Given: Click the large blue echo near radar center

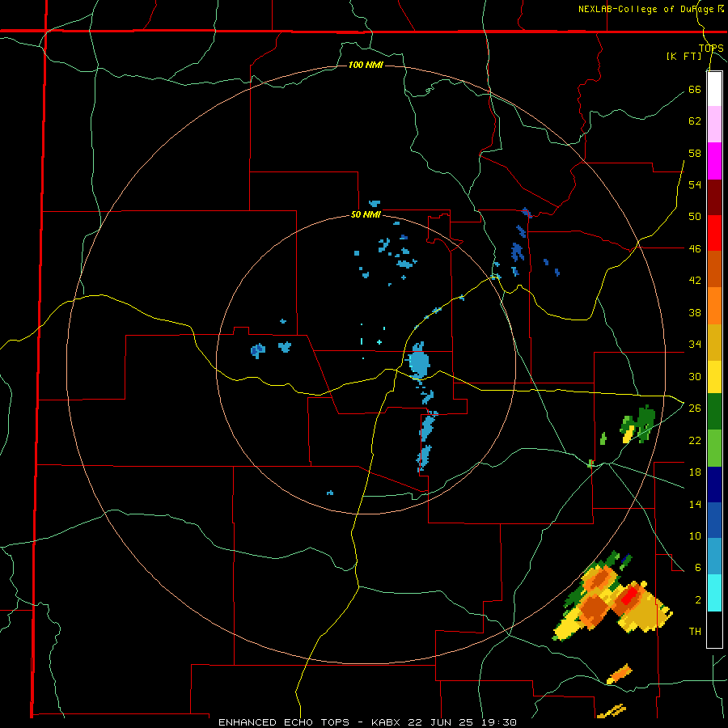Looking at the screenshot, I should tap(419, 362).
